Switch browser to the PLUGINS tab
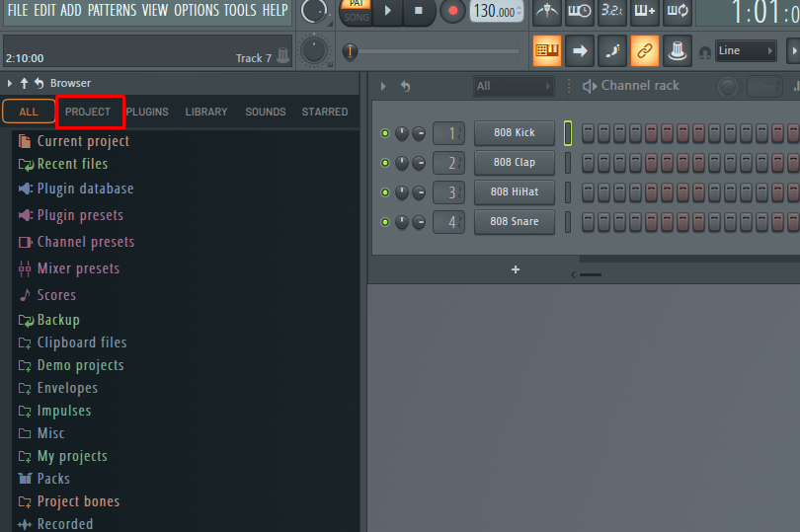The width and height of the screenshot is (800, 532). pyautogui.click(x=147, y=112)
